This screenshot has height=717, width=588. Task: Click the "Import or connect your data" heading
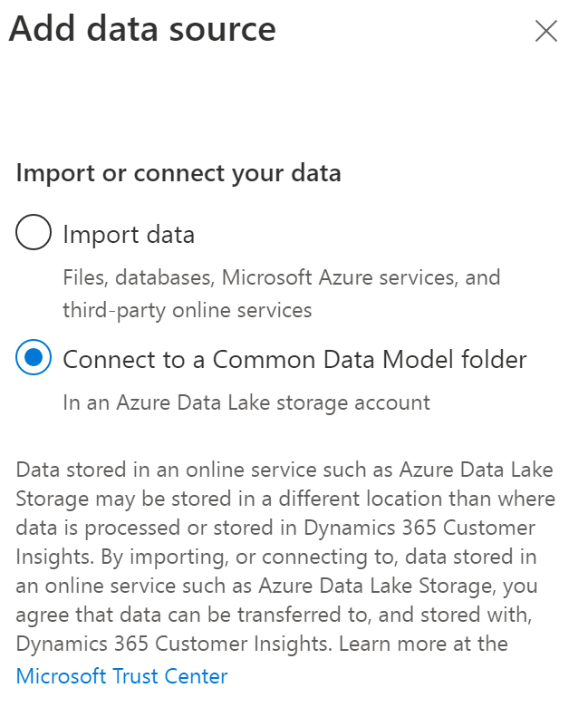click(x=178, y=173)
